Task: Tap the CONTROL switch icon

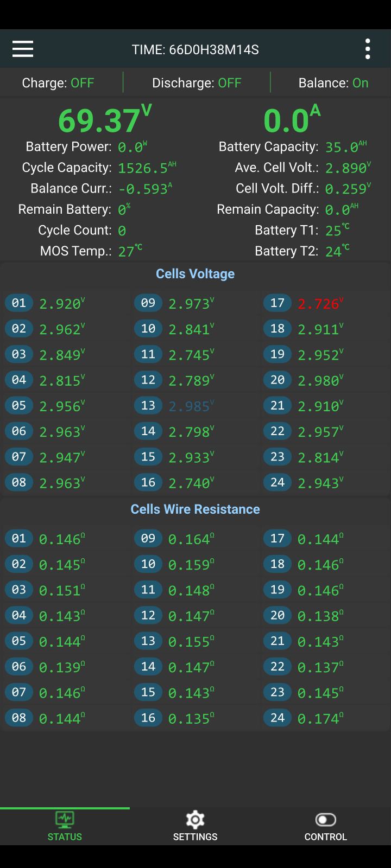Action: tap(325, 820)
